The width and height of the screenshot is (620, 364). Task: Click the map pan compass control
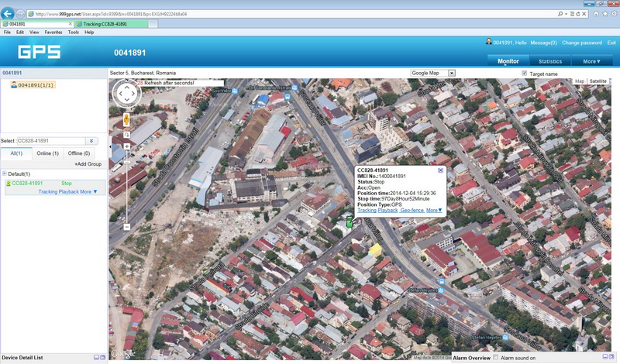coord(126,94)
